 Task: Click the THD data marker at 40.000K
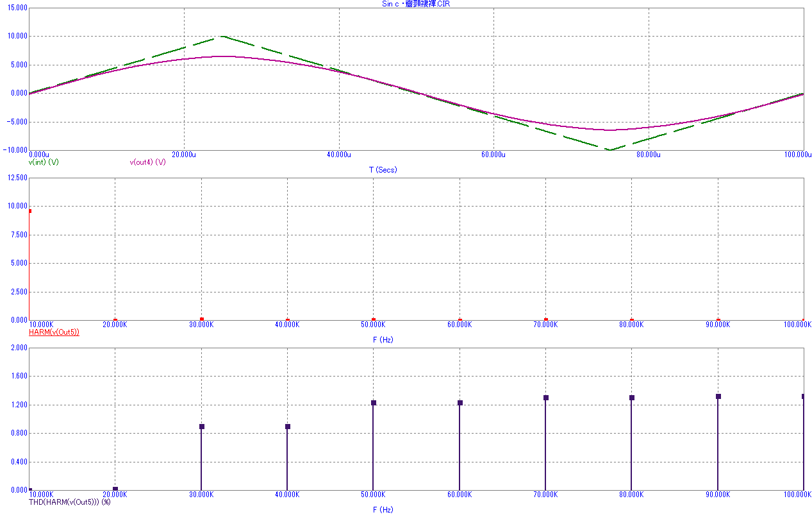(x=287, y=427)
